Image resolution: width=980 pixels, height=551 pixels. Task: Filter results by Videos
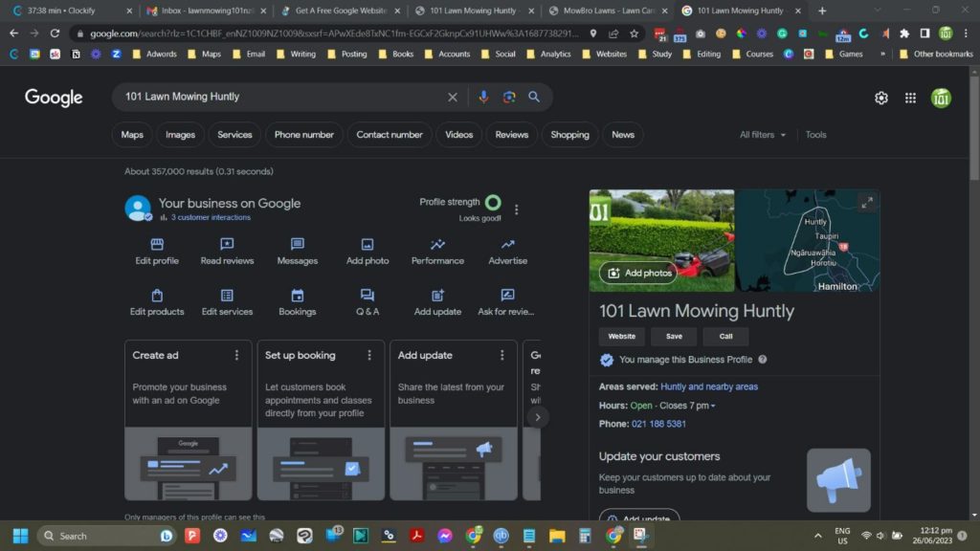458,134
